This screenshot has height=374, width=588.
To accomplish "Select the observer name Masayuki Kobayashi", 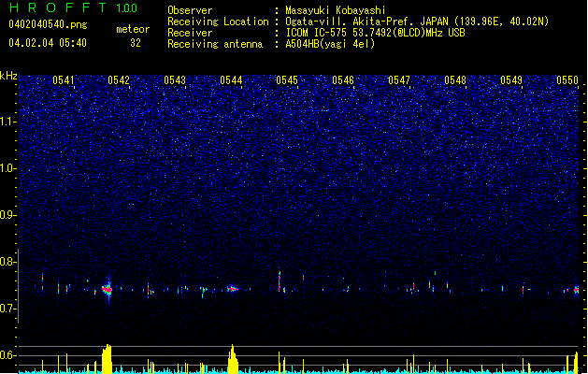I will click(x=336, y=10).
